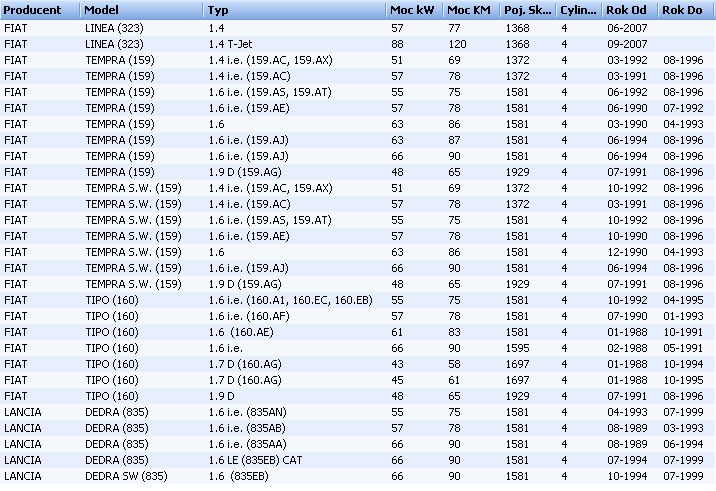
Task: Select 1.6 i.e. (835AB) DEDRA type
Action: (247, 428)
